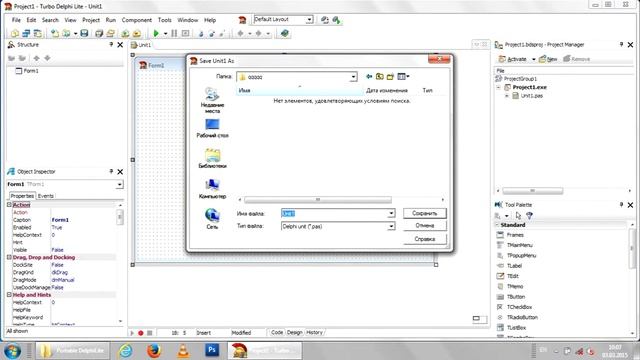Open the file type Delphi unit dropdown
The width and height of the screenshot is (640, 360).
(x=391, y=226)
